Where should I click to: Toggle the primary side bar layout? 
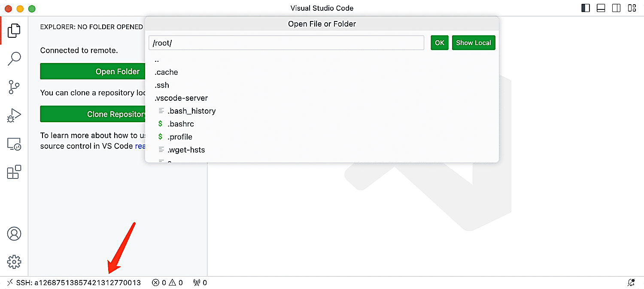pos(586,8)
